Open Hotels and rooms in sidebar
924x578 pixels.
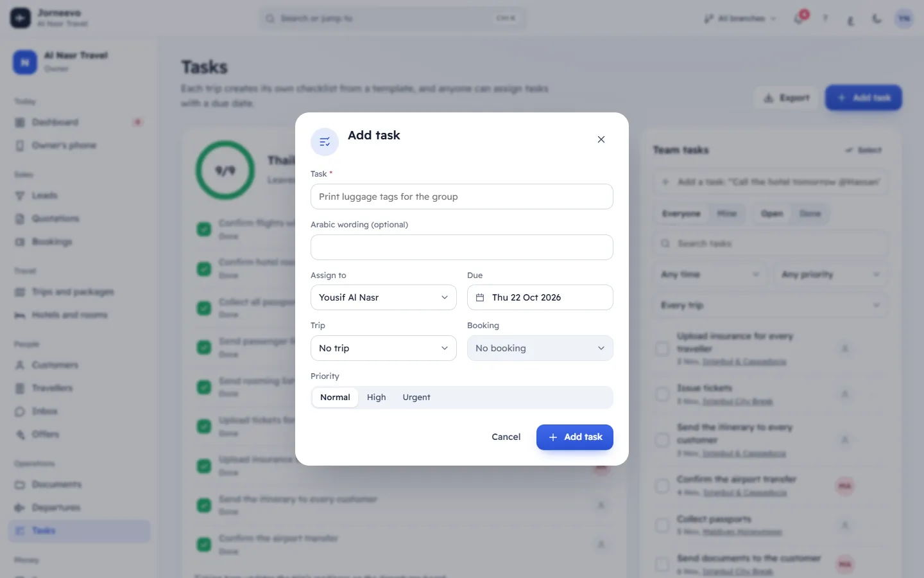(78, 315)
